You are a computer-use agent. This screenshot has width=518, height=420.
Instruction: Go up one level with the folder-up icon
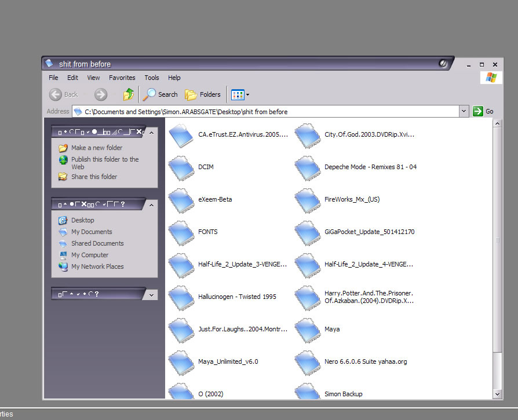[128, 94]
